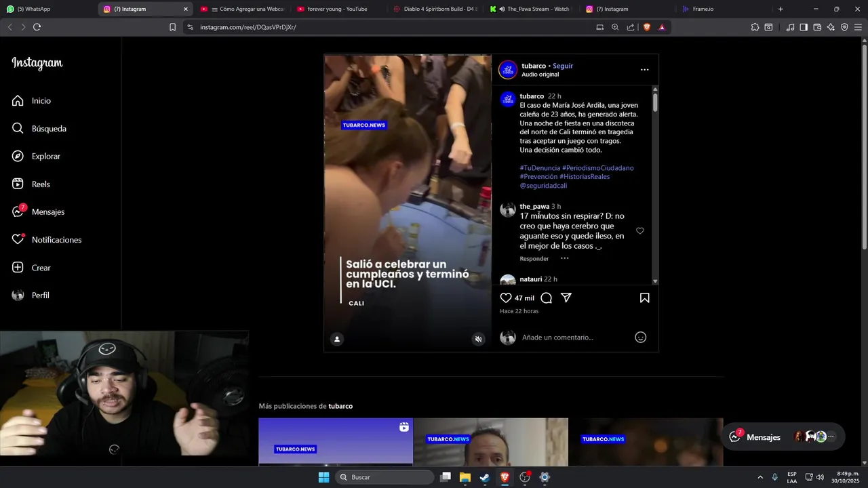
Task: Open the zoom magnifier in address bar
Action: (x=615, y=27)
